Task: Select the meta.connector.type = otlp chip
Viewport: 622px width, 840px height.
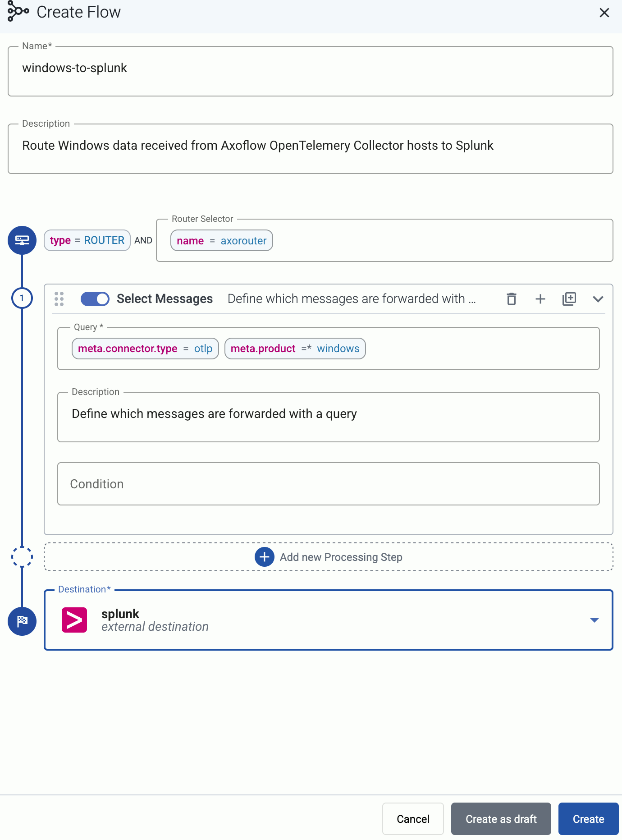Action: click(x=145, y=349)
